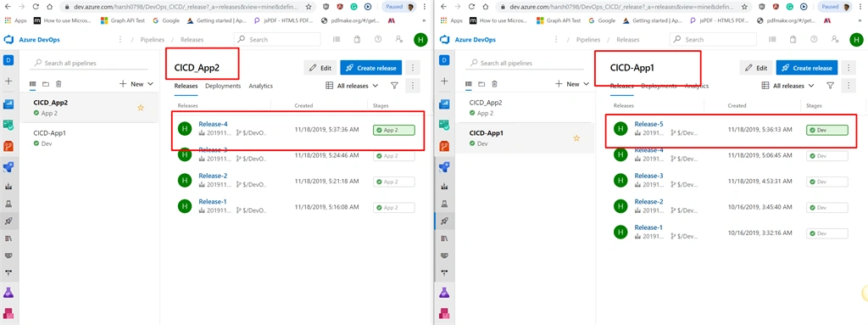Open All releases dropdown in CICD-App1 window
Image resolution: width=868 pixels, height=325 pixels.
(787, 86)
